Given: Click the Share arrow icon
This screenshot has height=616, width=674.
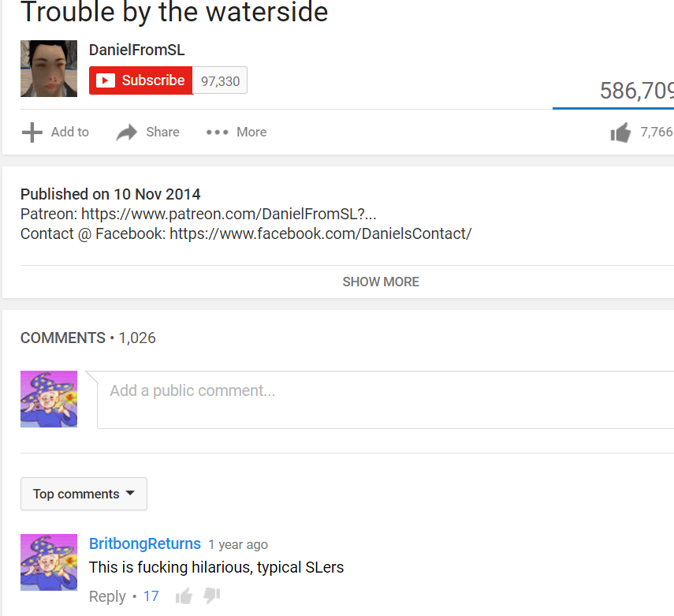Looking at the screenshot, I should (127, 132).
